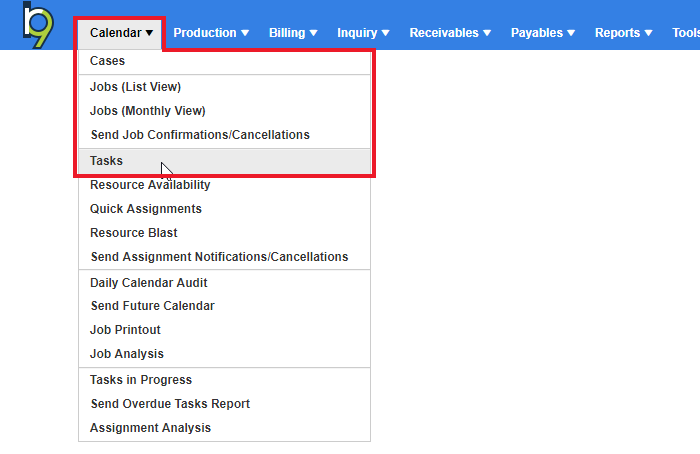Image resolution: width=700 pixels, height=454 pixels.
Task: Choose Resource Blast menu item
Action: coord(133,233)
